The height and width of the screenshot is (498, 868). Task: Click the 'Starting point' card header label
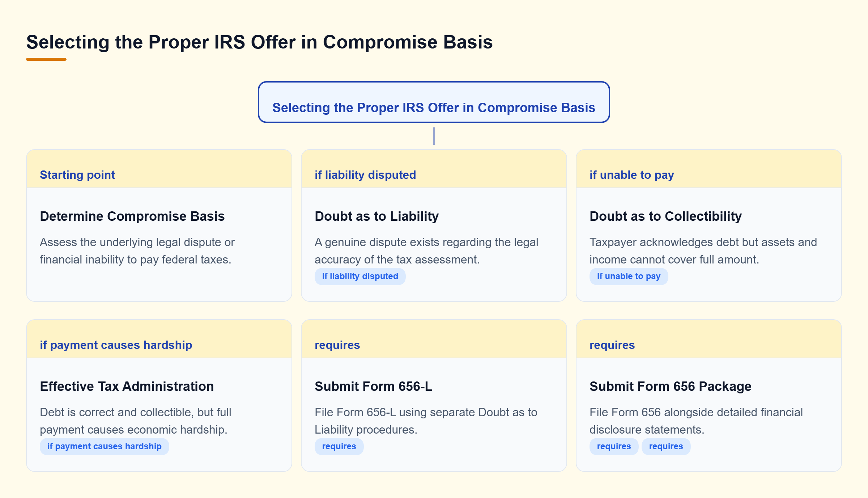(77, 175)
